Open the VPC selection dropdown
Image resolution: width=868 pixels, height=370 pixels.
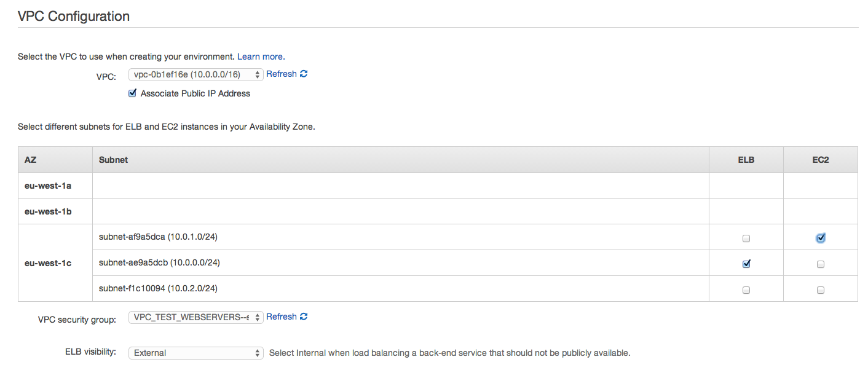195,74
